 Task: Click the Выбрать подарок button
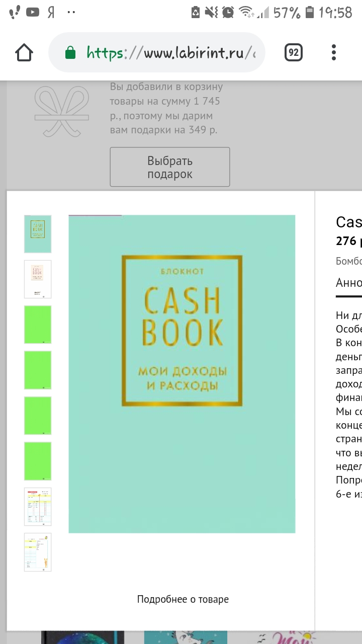[170, 167]
